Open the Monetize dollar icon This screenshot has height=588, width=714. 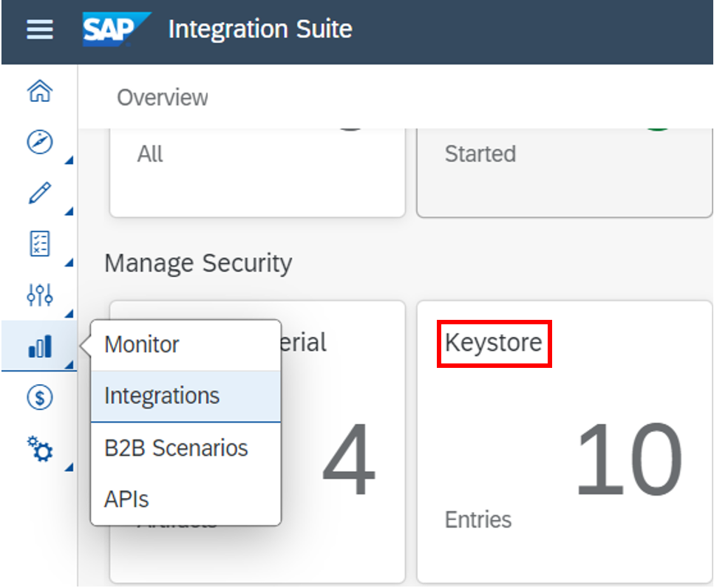[39, 397]
